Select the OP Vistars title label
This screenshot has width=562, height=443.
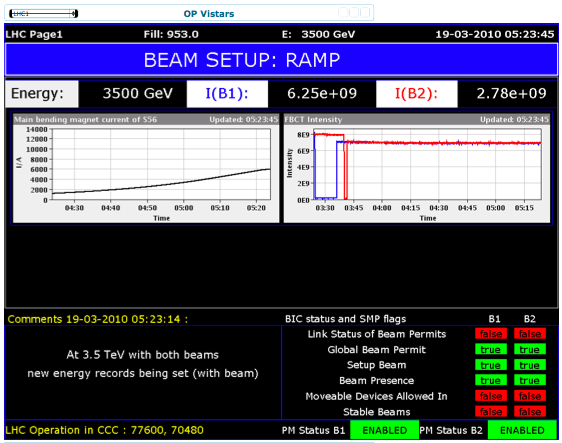(209, 14)
